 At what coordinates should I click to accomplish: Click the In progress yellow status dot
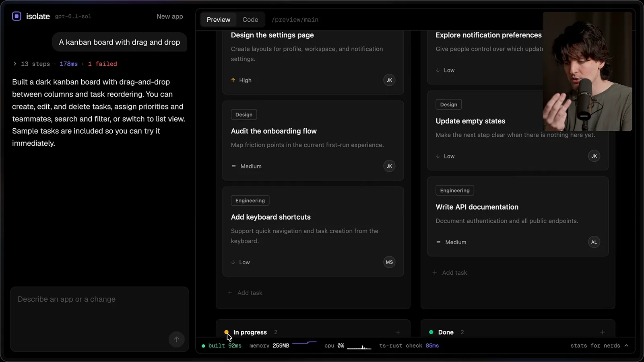pos(226,332)
